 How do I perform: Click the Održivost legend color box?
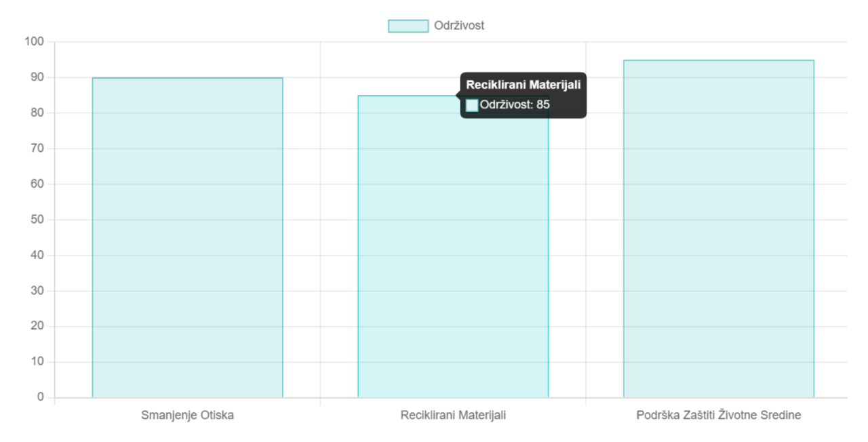click(408, 26)
